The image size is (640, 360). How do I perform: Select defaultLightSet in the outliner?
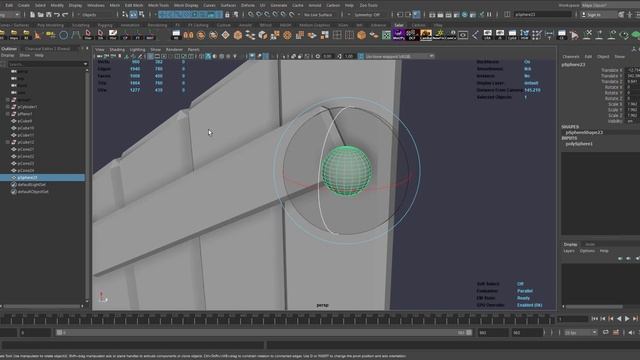coord(32,185)
